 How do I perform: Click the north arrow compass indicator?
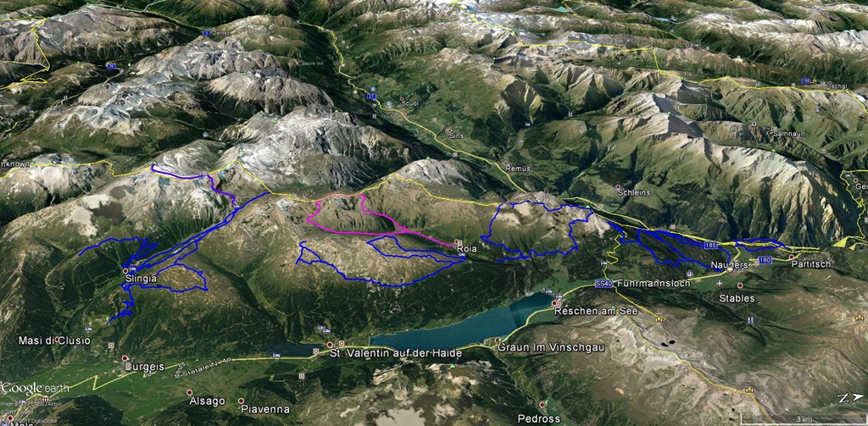click(x=849, y=397)
